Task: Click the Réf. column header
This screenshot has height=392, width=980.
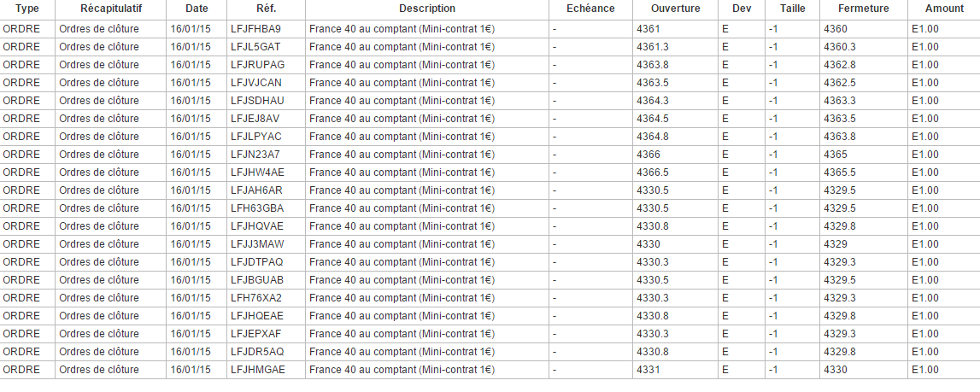Action: pos(266,9)
